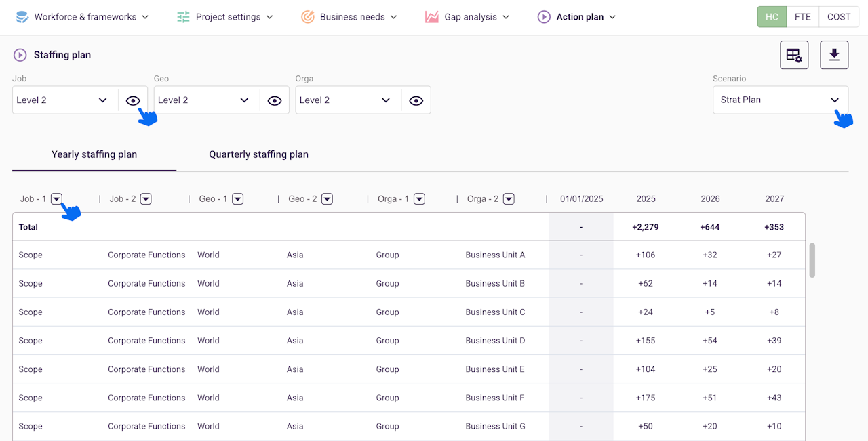868x441 pixels.
Task: Open table settings with the grid-gear icon
Action: click(x=794, y=55)
